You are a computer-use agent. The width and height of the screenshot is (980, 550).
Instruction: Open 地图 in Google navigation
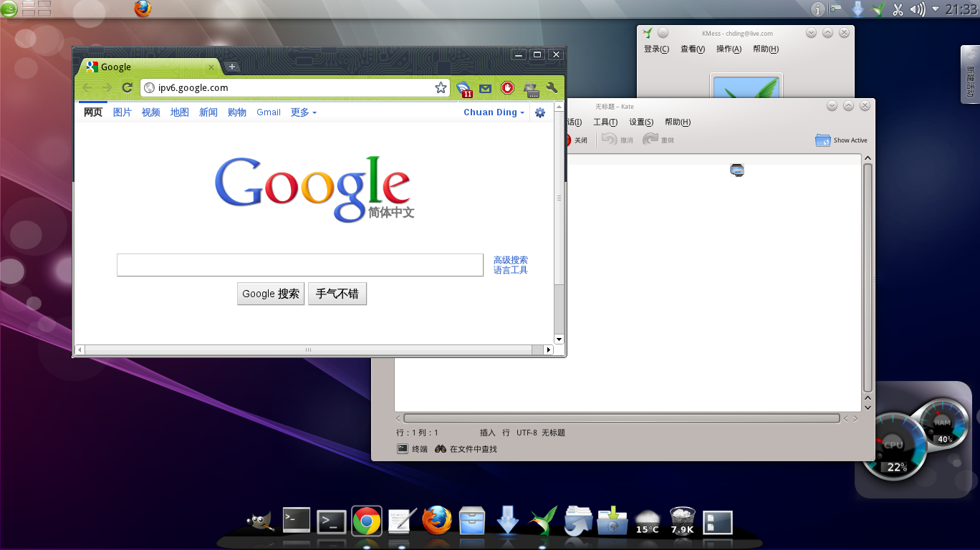[180, 112]
